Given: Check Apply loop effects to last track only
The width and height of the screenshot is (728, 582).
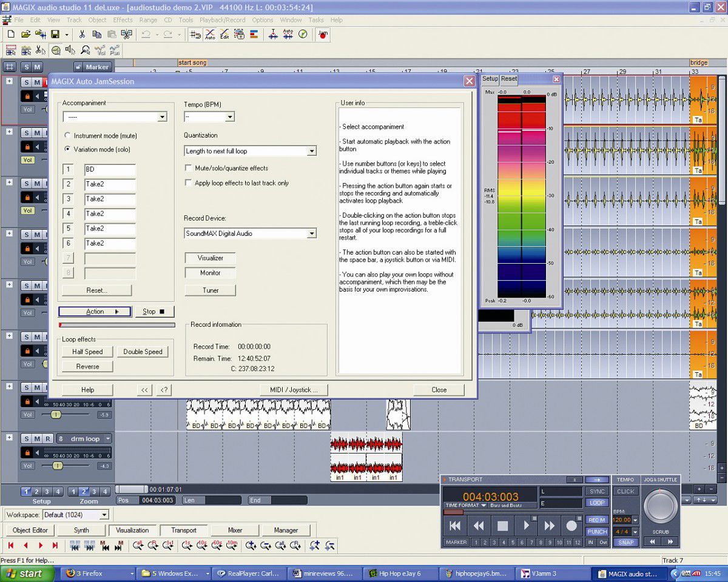Looking at the screenshot, I should 189,182.
